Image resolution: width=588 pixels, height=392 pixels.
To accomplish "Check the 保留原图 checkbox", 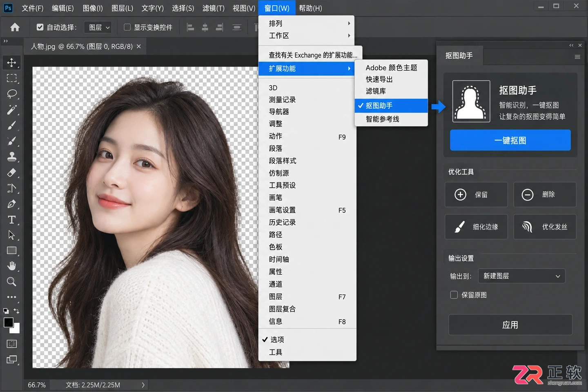I will click(x=454, y=295).
